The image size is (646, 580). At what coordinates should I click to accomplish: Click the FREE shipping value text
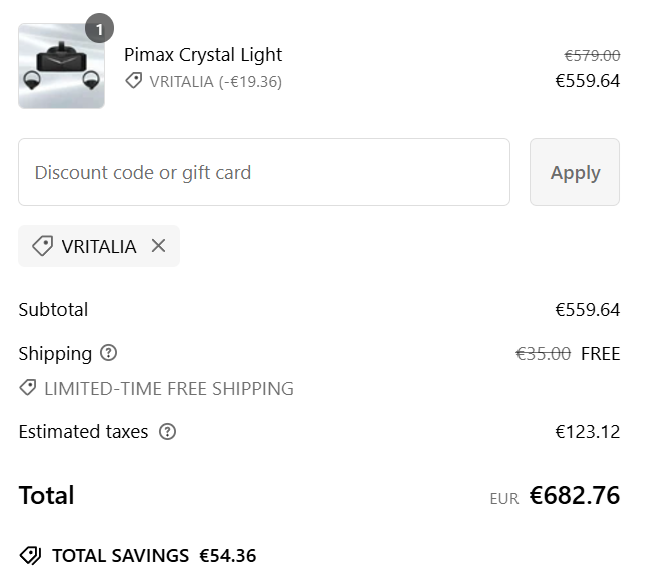[x=600, y=354]
